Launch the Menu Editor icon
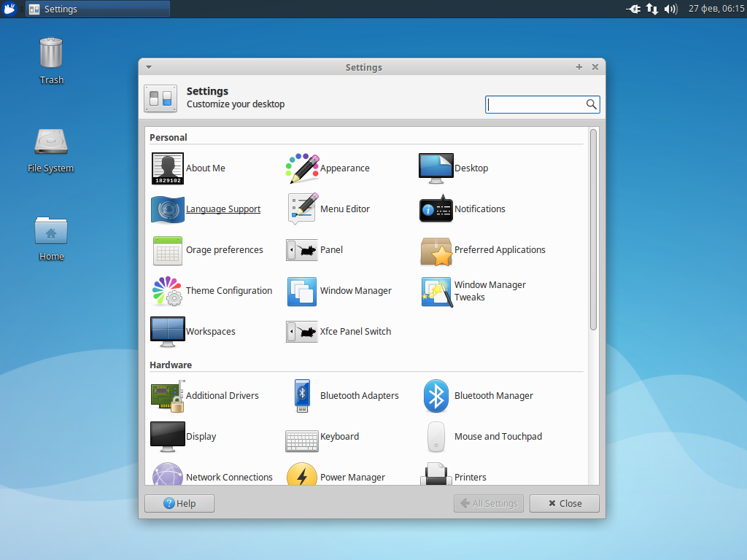Screen dimensions: 747x560 pos(302,209)
